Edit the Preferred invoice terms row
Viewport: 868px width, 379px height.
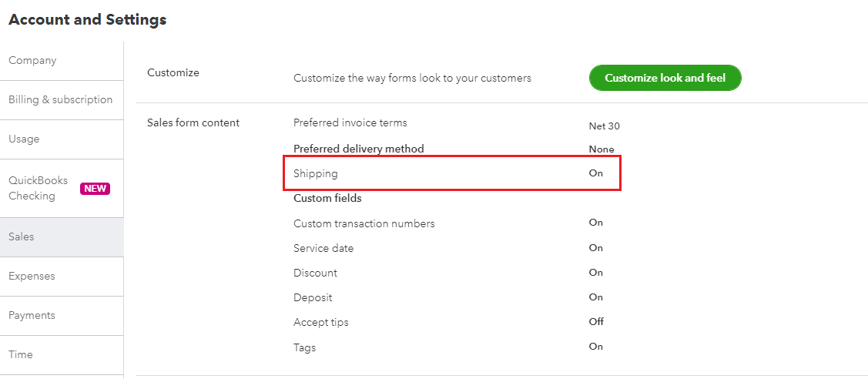point(350,123)
